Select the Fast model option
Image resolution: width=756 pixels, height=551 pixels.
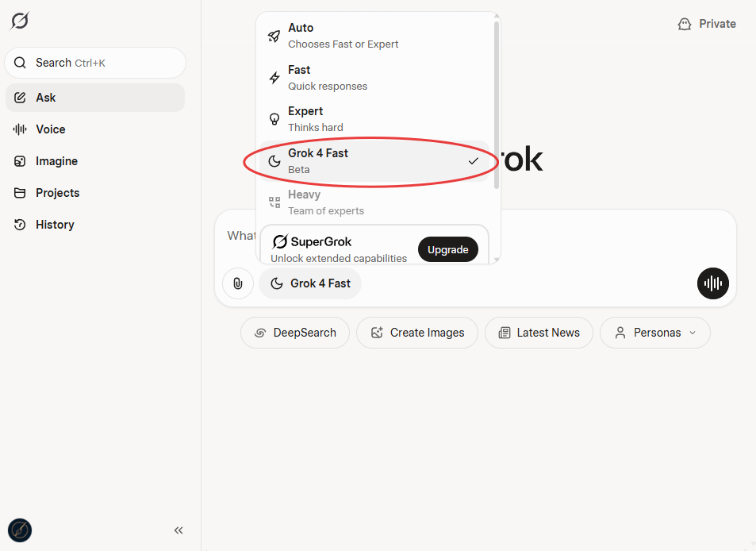click(x=374, y=78)
